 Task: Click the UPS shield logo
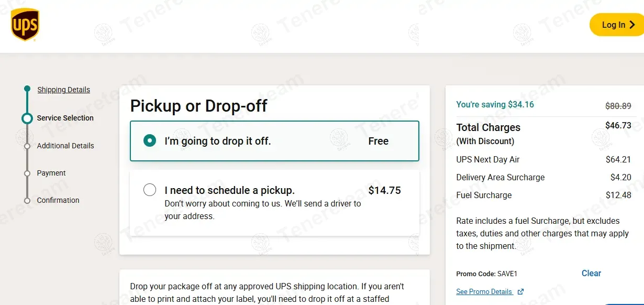pos(25,25)
